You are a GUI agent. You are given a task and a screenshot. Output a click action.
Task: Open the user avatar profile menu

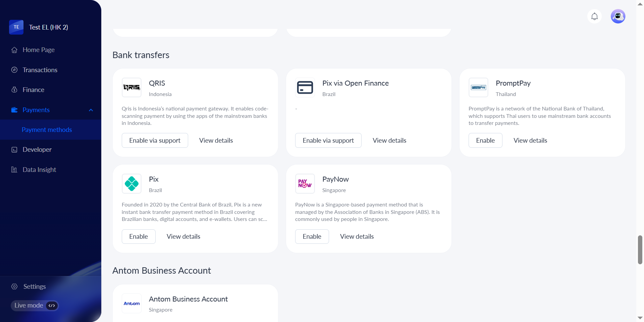(618, 16)
